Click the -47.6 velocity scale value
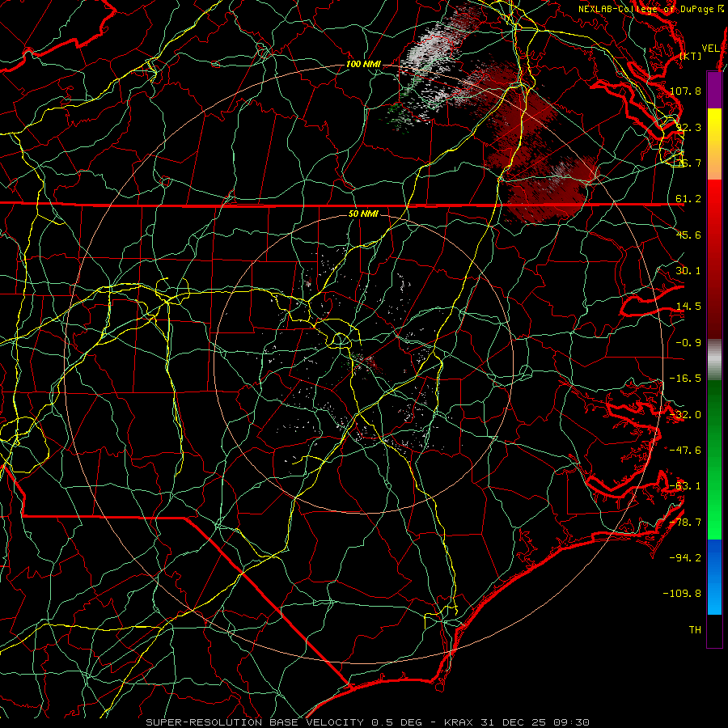This screenshot has width=728, height=728. 685,450
